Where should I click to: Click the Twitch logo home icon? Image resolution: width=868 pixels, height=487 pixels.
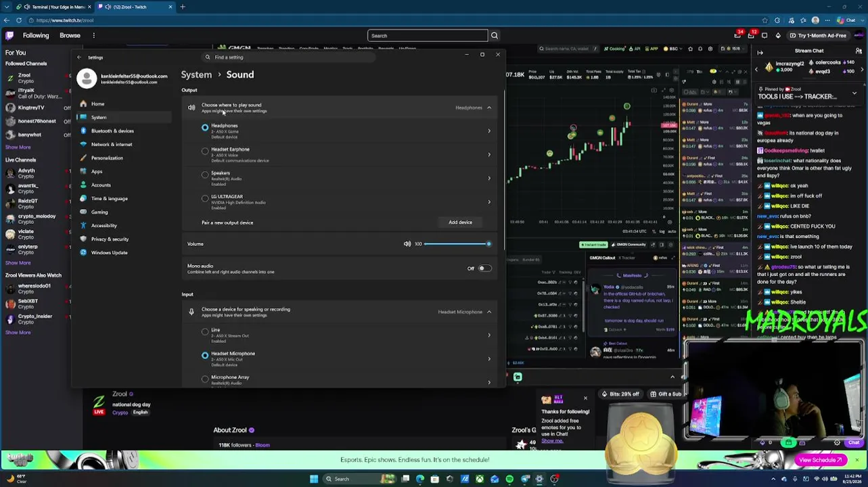pos(9,35)
